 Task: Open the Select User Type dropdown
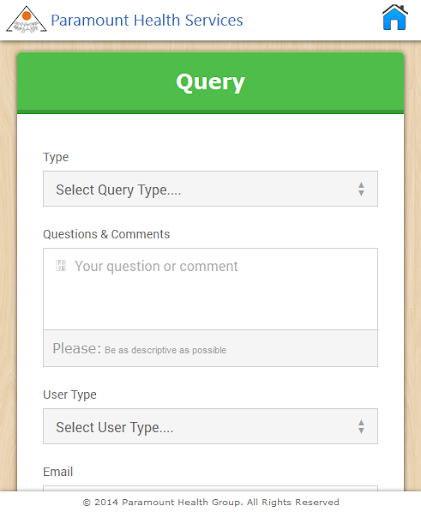(x=210, y=426)
